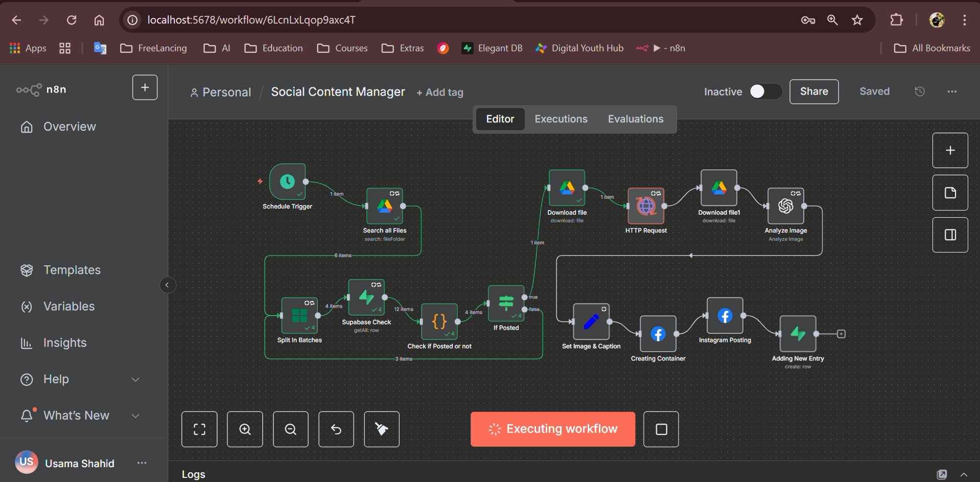Expand the Help menu chevron
Screen dimensions: 980x482
point(135,379)
